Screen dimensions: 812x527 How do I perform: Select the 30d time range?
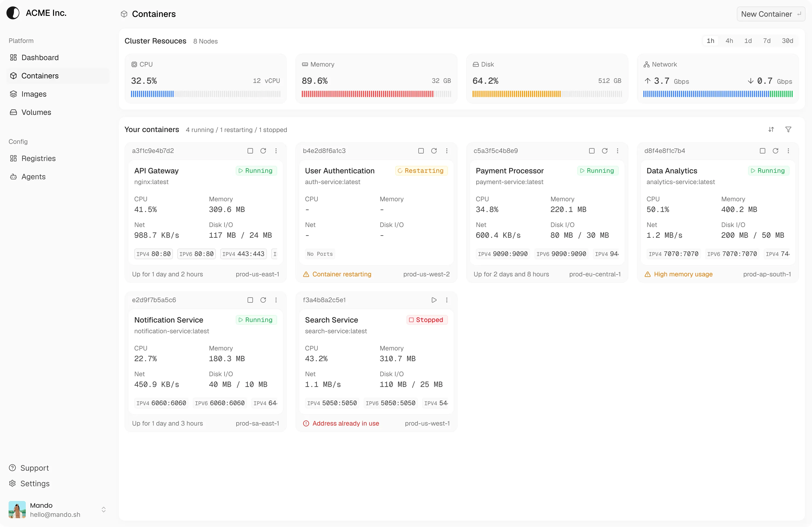pos(788,41)
